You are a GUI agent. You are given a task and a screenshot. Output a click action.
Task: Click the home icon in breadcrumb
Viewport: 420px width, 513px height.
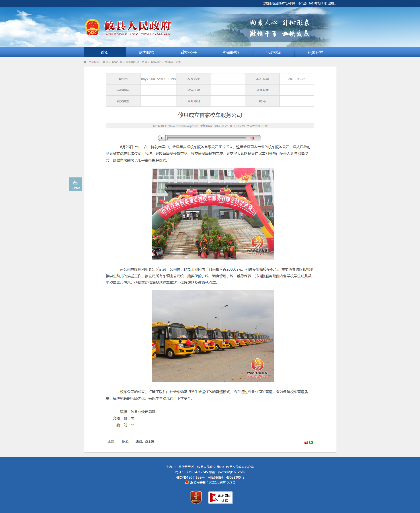tap(85, 62)
